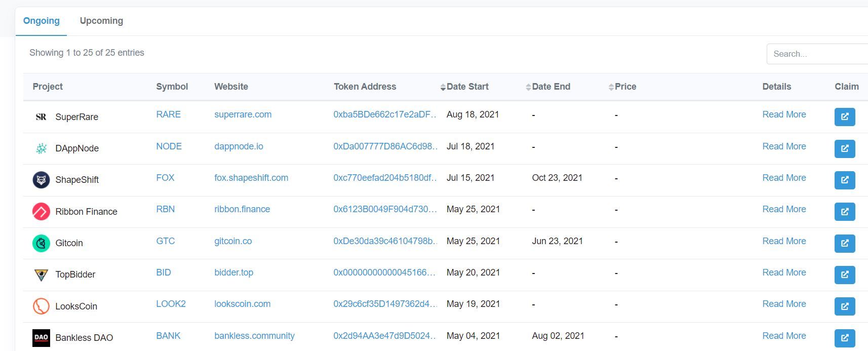
Task: Visit the dappnode.io website link
Action: [x=239, y=146]
